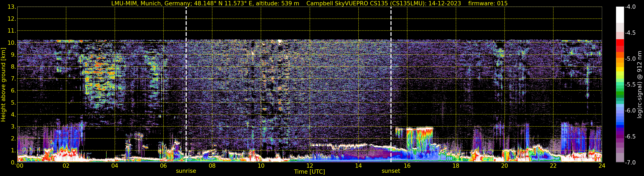The image size is (644, 176).
Task: Click the height axis tick label '8.'
Action: (13, 67)
